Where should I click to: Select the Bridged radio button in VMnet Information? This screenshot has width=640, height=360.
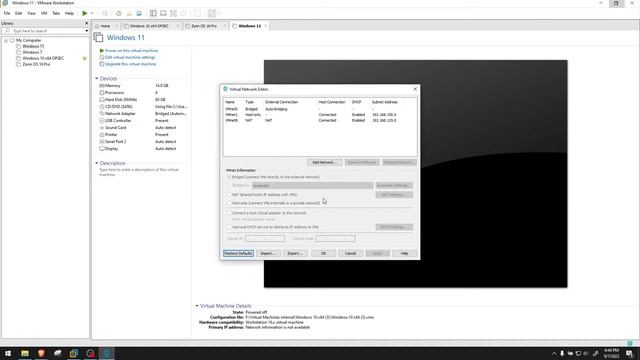(229, 177)
